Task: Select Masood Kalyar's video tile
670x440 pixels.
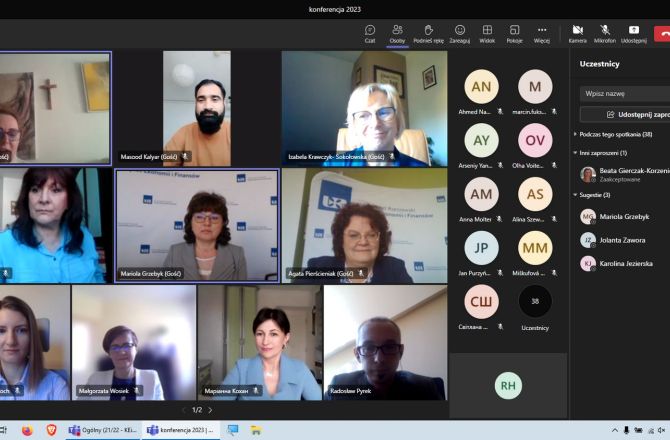Action: (196, 107)
